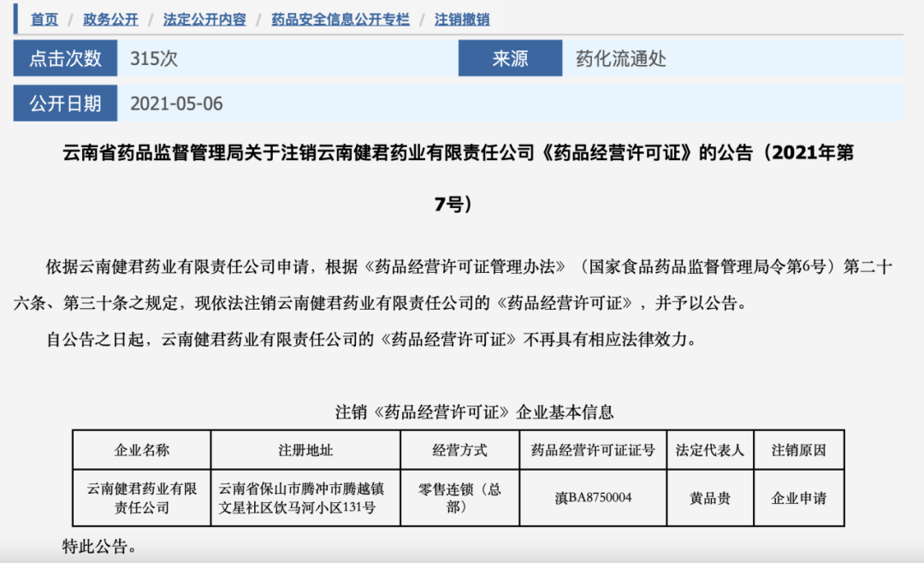This screenshot has height=563, width=924.
Task: Click the announcement title about 云南健君药业
Action: point(462,157)
